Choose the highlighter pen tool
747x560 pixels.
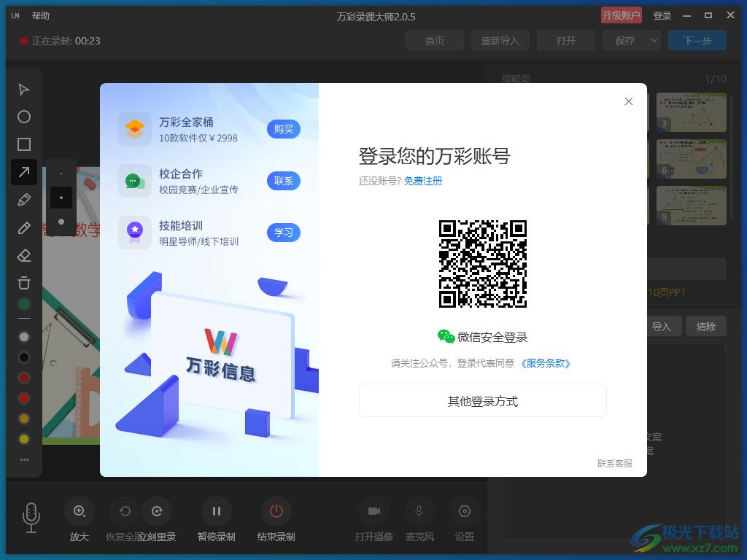coord(24,200)
